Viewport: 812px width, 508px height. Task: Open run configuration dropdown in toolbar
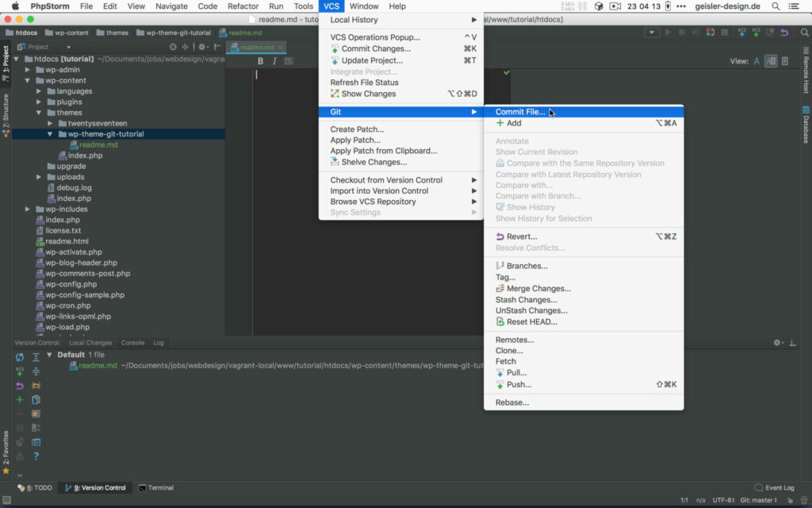click(x=652, y=32)
